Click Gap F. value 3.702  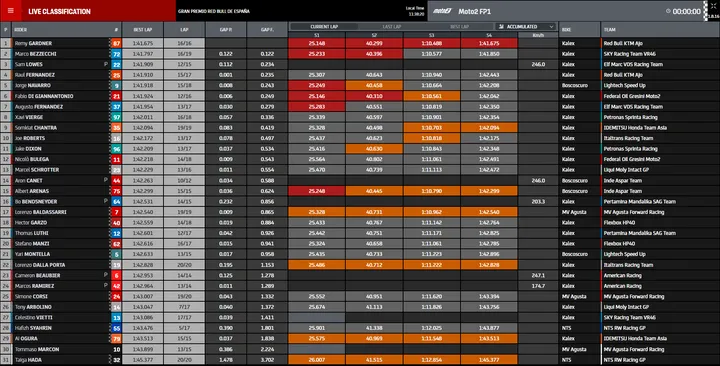[267, 360]
